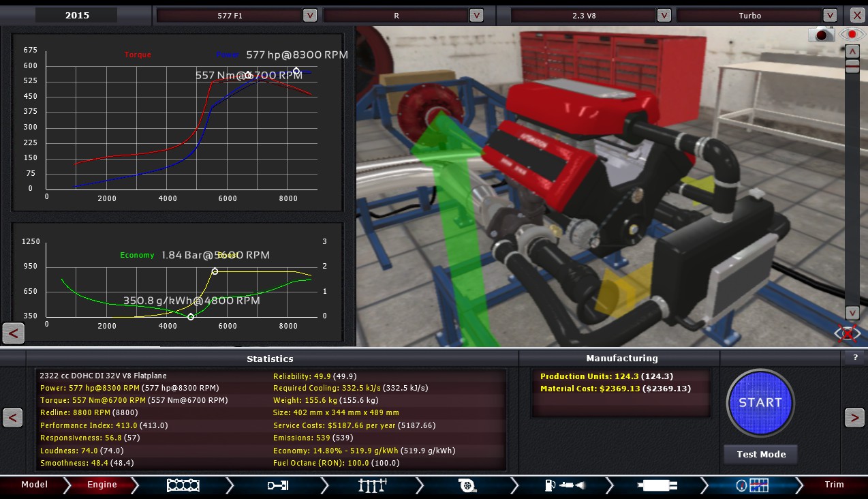Click the scroll down arrow in 3D view
This screenshot has width=868, height=499.
pos(852,312)
